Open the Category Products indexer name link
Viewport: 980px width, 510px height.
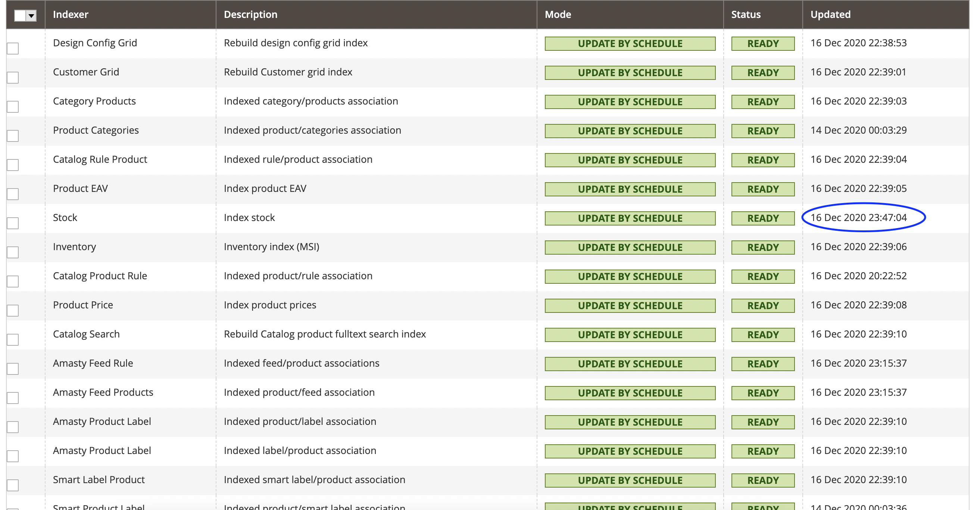tap(94, 101)
